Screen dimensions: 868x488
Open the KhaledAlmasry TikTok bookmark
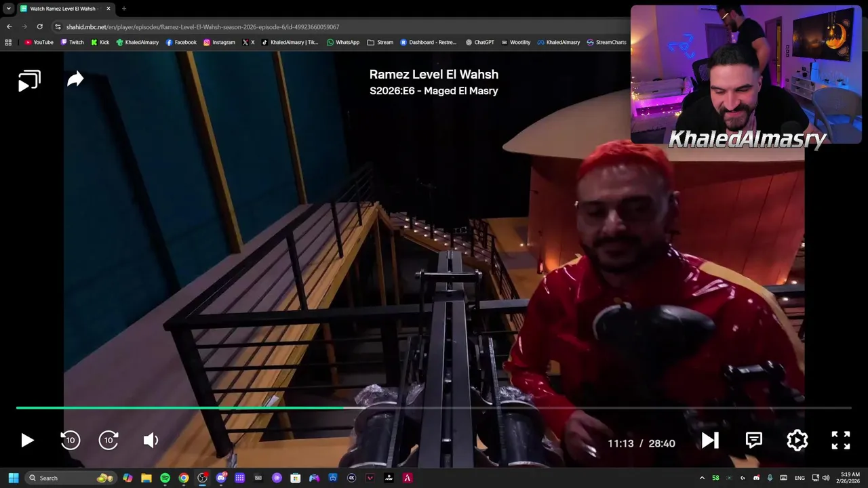(290, 42)
